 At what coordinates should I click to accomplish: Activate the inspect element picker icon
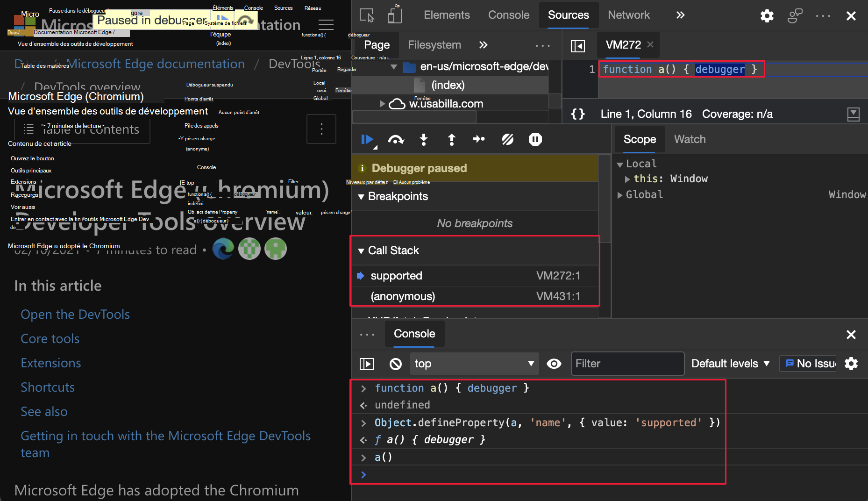pyautogui.click(x=367, y=15)
